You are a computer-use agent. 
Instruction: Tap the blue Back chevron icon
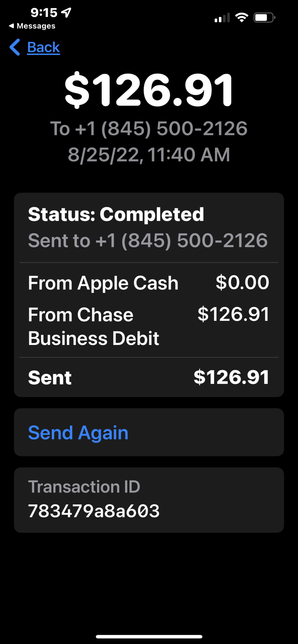[15, 47]
